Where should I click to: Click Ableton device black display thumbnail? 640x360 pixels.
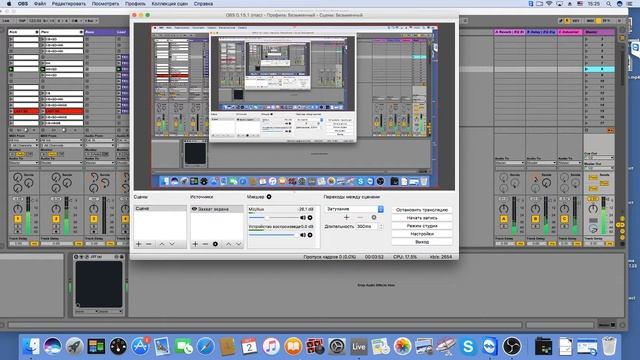click(x=98, y=284)
